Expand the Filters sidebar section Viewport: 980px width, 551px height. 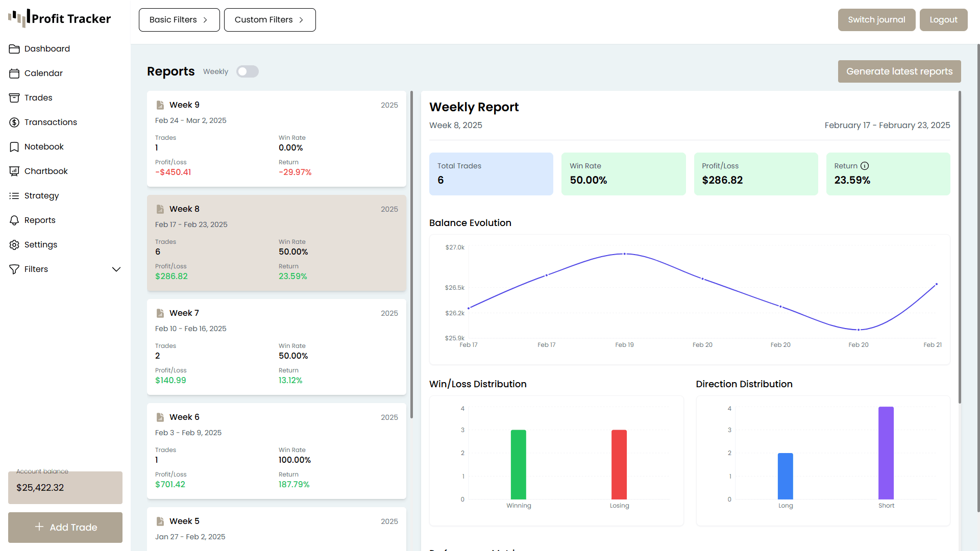pyautogui.click(x=116, y=269)
